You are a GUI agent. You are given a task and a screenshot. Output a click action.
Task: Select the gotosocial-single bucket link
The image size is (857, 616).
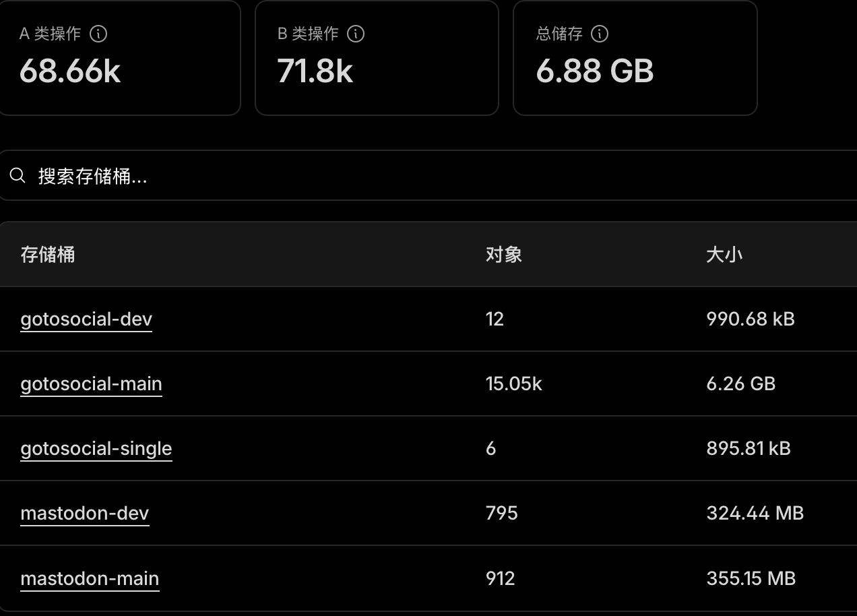[96, 448]
